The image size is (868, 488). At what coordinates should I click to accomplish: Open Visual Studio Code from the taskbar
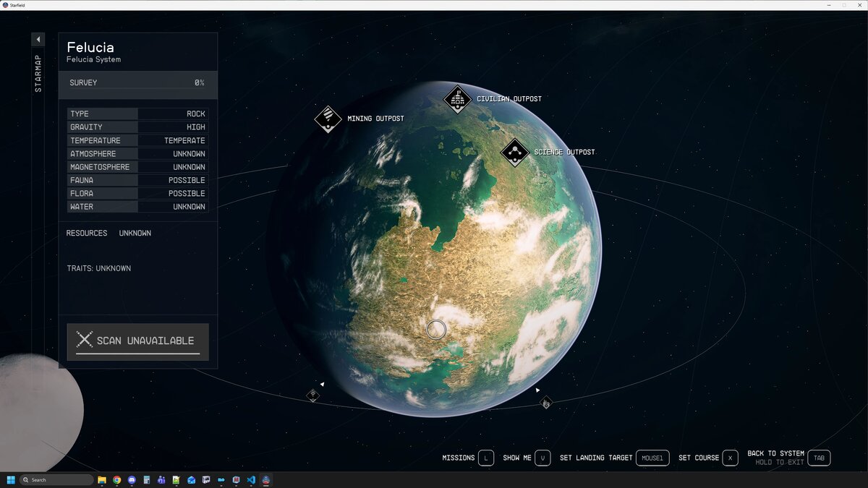pyautogui.click(x=251, y=480)
